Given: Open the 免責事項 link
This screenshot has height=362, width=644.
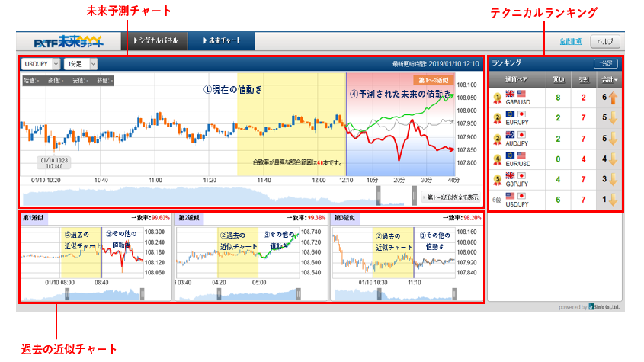Looking at the screenshot, I should coord(572,42).
